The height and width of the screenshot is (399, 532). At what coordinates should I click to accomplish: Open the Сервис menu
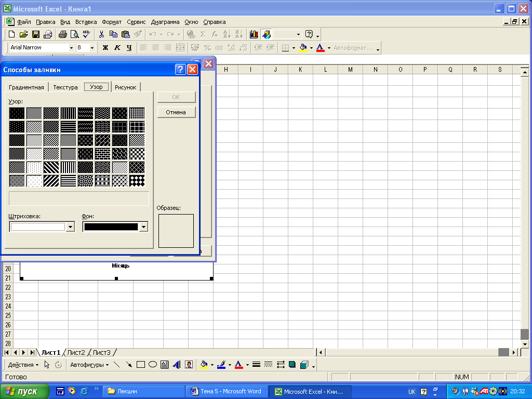point(136,22)
